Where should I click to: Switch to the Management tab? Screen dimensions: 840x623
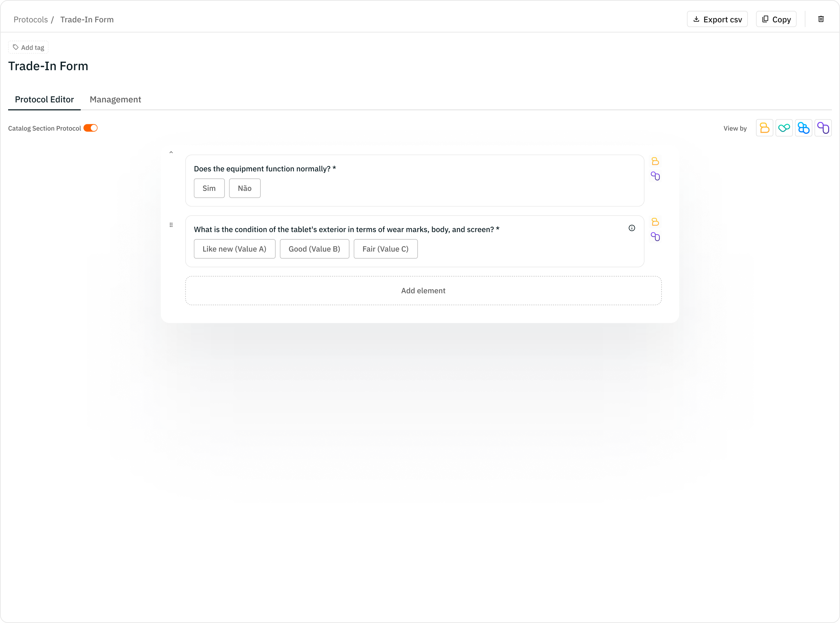pyautogui.click(x=115, y=100)
